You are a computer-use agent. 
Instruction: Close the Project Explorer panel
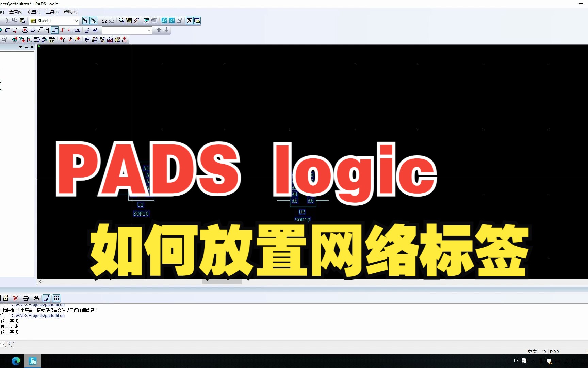[32, 47]
